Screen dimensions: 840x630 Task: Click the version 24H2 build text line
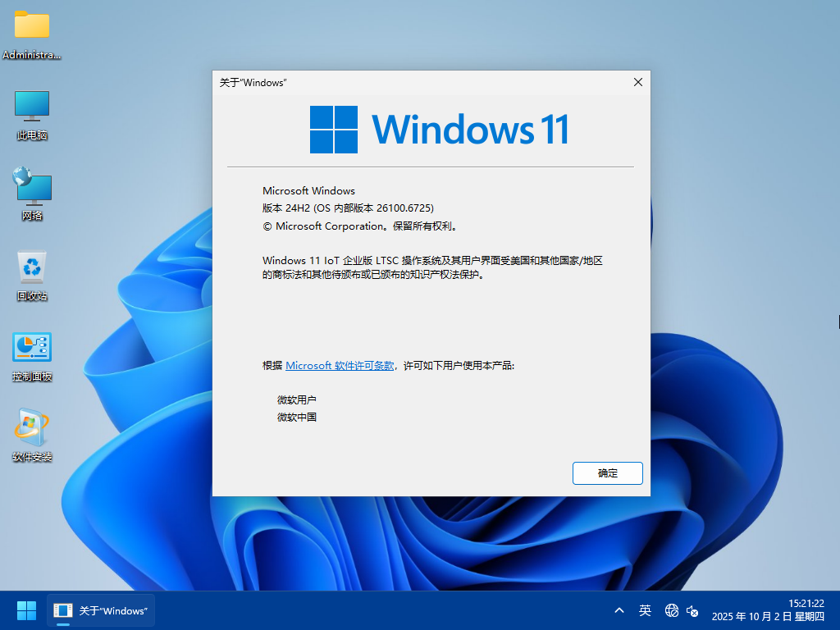coord(348,208)
